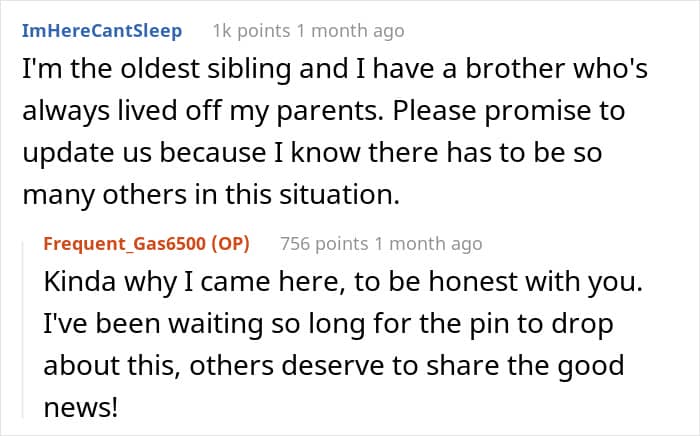700x436 pixels.
Task: Open ImHereCantSleep's user profile
Action: tap(102, 31)
